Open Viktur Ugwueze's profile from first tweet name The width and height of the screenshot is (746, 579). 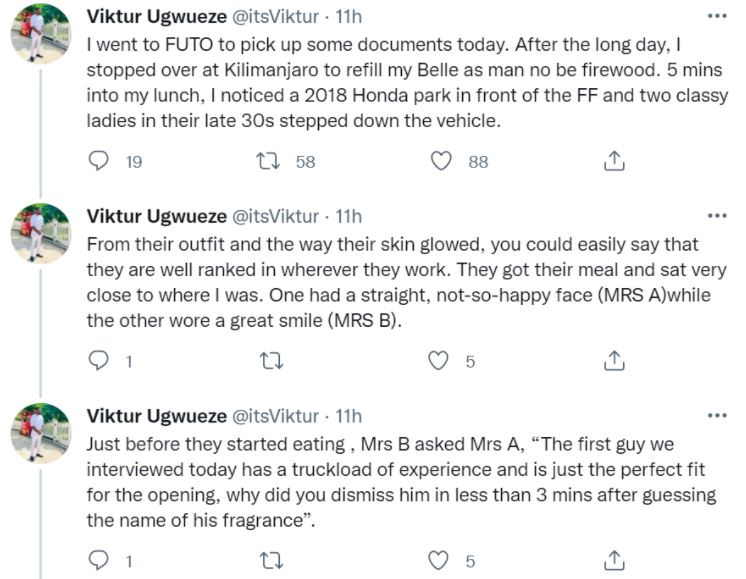pyautogui.click(x=156, y=17)
